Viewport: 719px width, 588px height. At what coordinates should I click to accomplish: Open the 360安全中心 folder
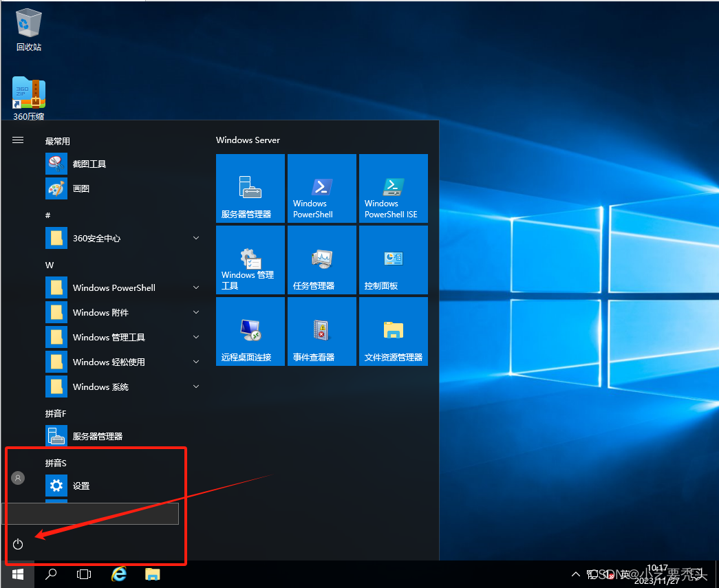124,238
